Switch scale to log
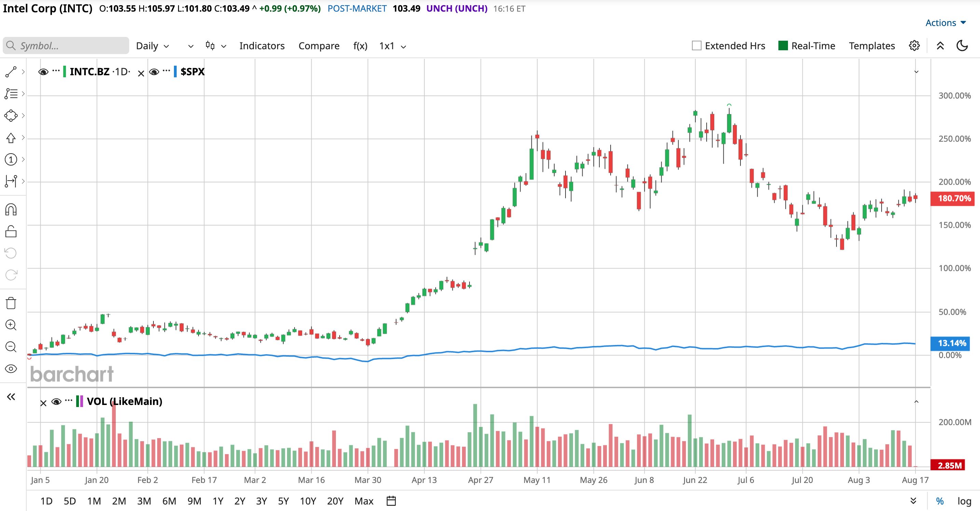980x511 pixels. 964,501
